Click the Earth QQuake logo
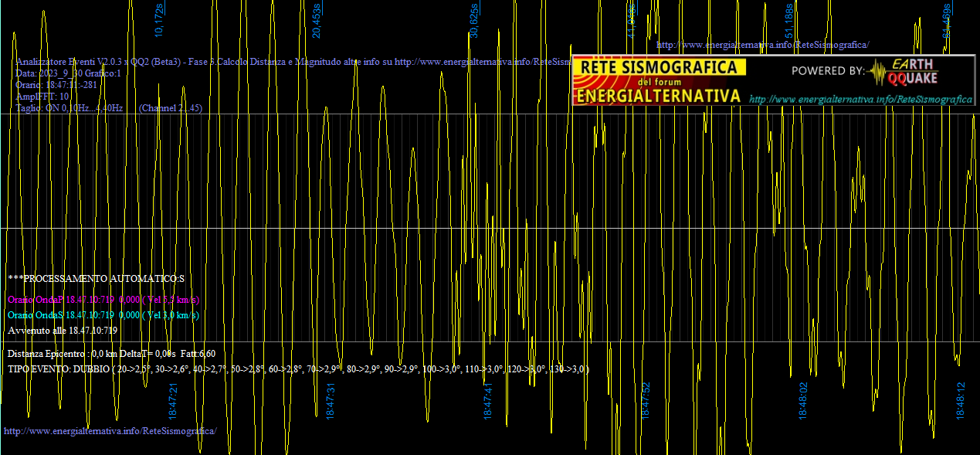Viewport: 980px width, 455px height. coord(903,71)
